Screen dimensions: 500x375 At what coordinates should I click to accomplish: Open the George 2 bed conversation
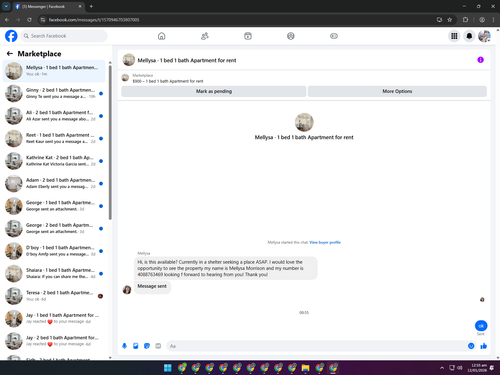54,228
